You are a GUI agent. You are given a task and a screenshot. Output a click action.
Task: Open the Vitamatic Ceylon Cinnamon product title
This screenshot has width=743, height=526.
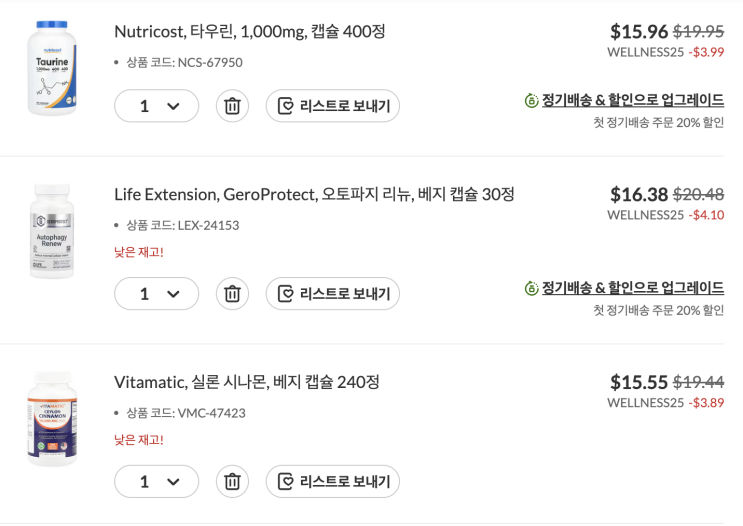tap(246, 382)
